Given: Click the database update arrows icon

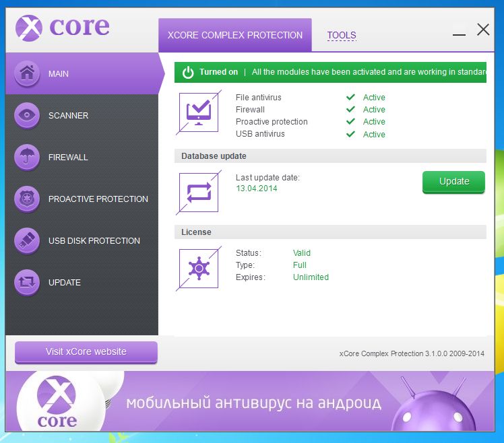Looking at the screenshot, I should click(199, 193).
